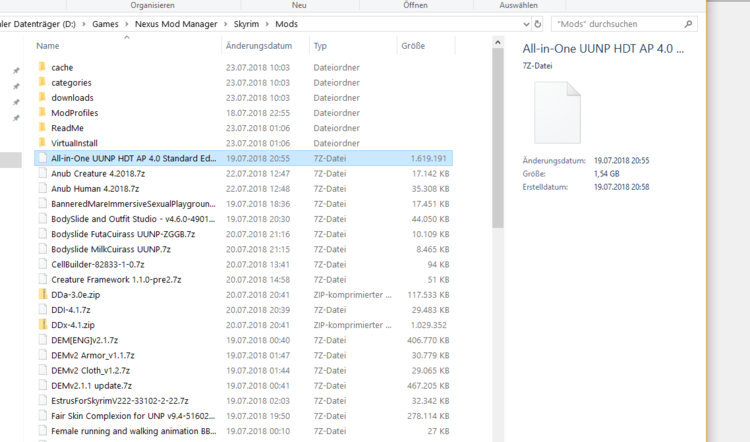Click the CellBuilder-82833-1-0.7z file icon
The height and width of the screenshot is (442, 750).
[43, 264]
